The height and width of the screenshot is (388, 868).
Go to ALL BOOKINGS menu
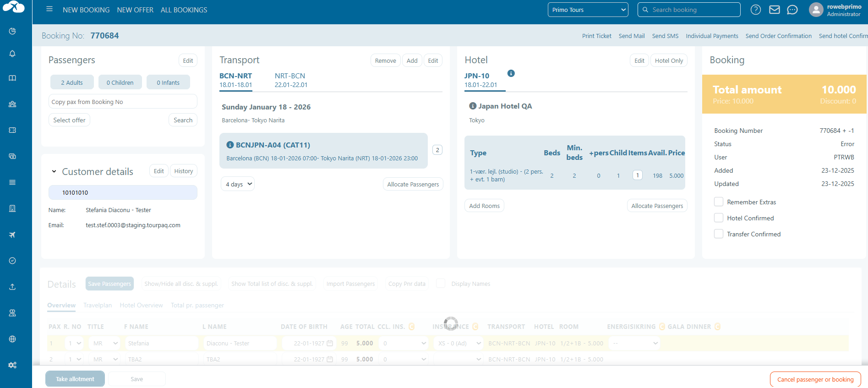(184, 10)
